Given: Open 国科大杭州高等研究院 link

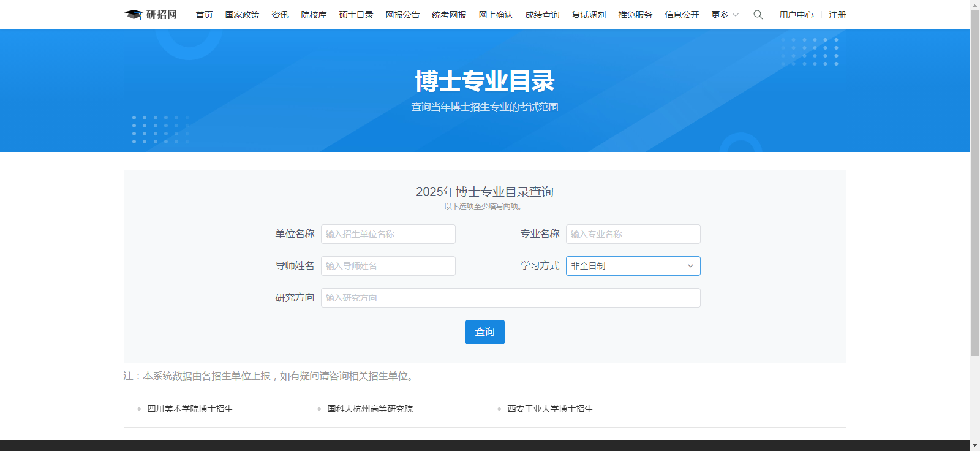Looking at the screenshot, I should pyautogui.click(x=370, y=409).
